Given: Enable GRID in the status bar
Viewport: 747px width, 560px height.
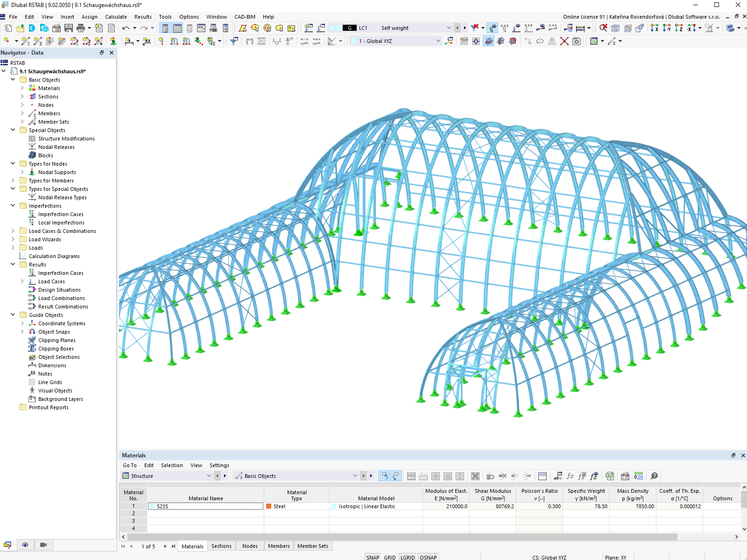Looking at the screenshot, I should [x=389, y=557].
